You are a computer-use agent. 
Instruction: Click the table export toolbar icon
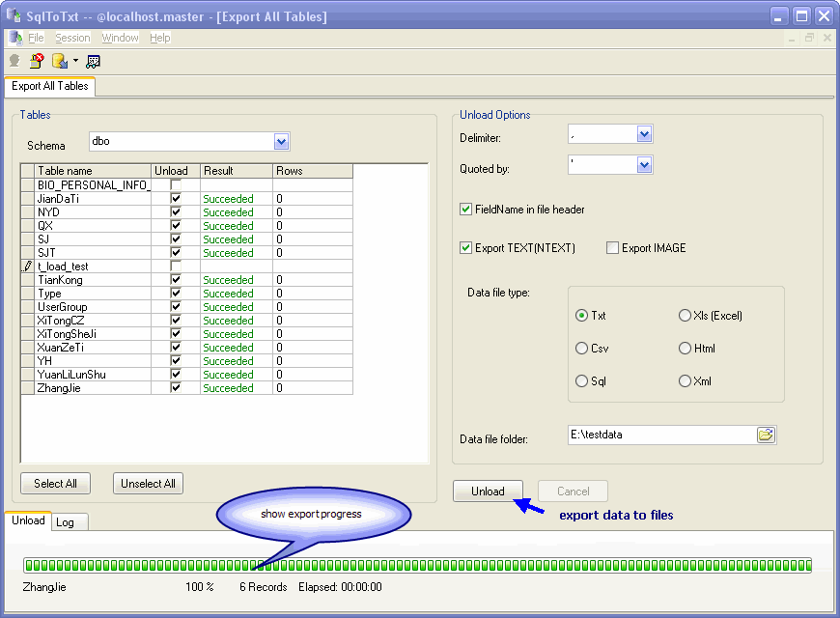[94, 62]
